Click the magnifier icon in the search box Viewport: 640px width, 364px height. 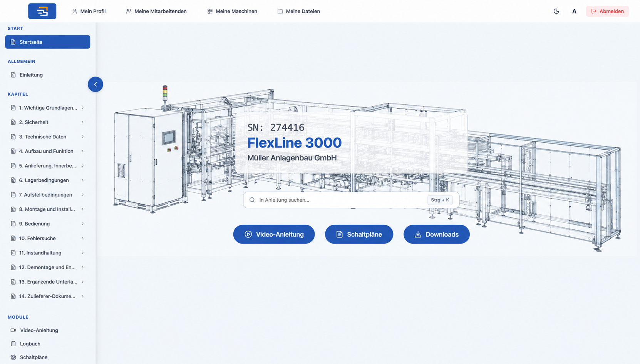click(252, 200)
